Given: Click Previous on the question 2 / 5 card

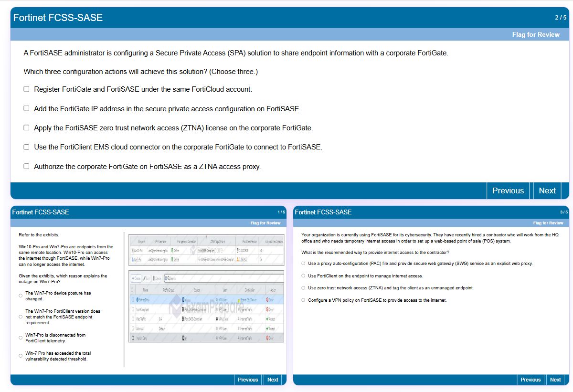Looking at the screenshot, I should coord(508,191).
